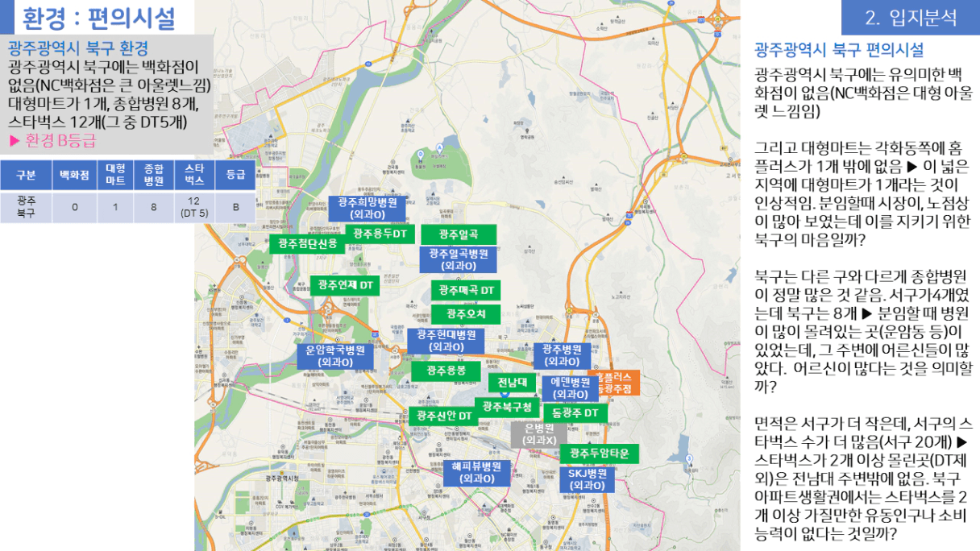The height and width of the screenshot is (551, 980).
Task: Click the 광주신안 DT label
Action: [x=444, y=416]
